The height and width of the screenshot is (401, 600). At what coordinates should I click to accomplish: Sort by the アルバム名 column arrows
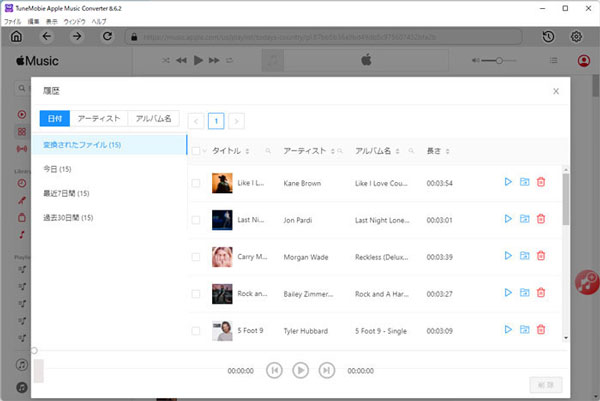coord(397,151)
